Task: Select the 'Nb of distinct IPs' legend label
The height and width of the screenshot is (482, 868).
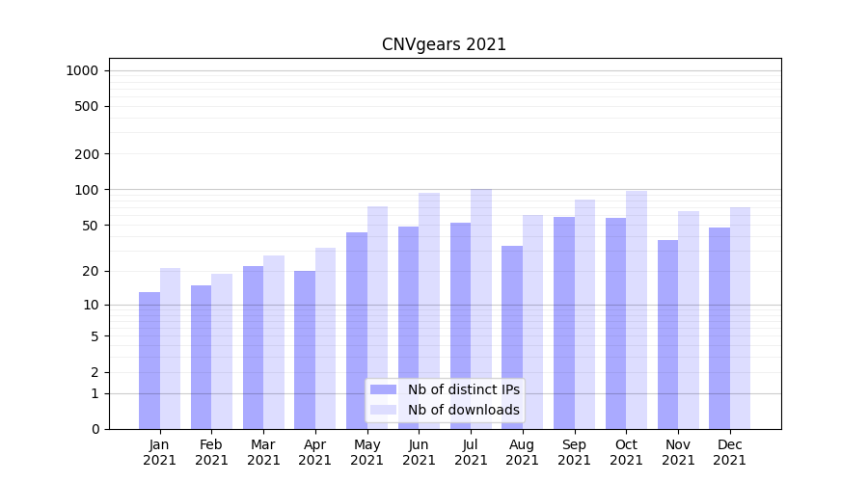Action: [x=463, y=389]
